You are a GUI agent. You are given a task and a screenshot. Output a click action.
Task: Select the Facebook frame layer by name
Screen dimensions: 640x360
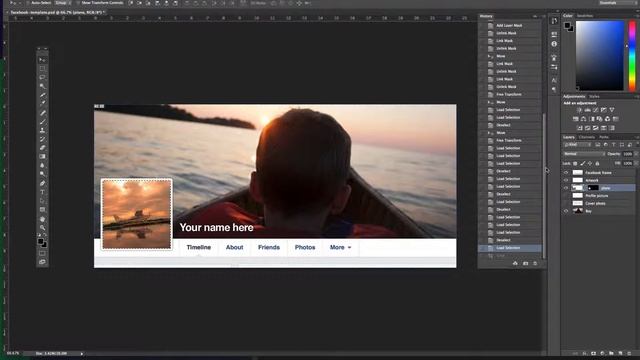coord(598,173)
